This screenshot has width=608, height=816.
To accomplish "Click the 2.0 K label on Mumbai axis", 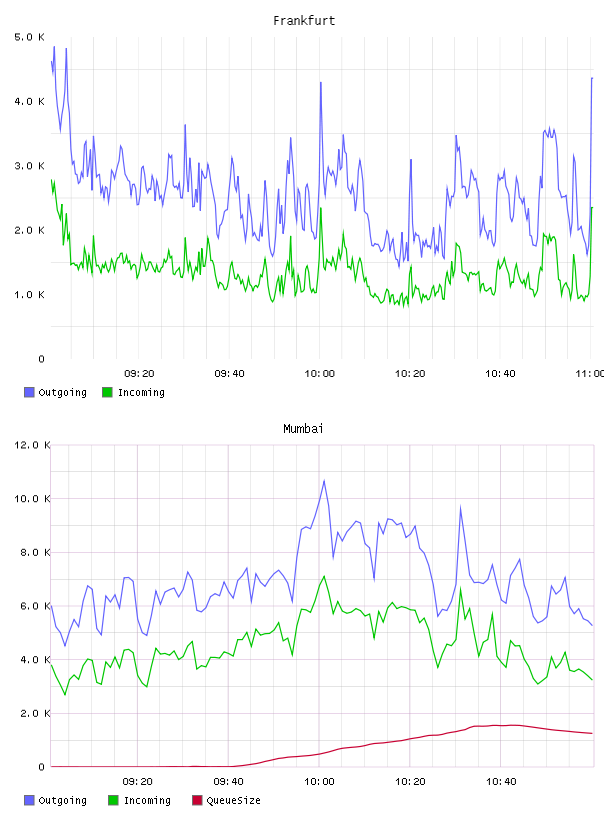I will coord(35,713).
